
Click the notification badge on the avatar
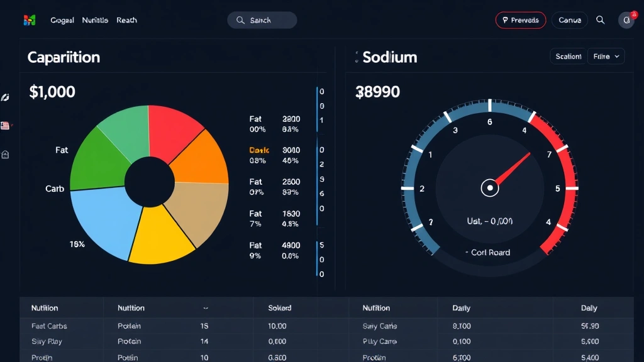[x=633, y=14]
